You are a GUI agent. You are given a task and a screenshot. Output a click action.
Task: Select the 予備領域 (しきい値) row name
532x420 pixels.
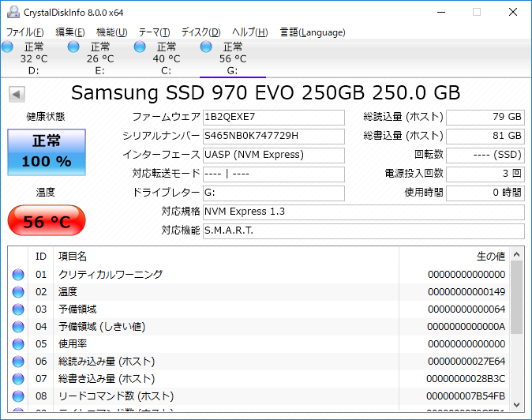102,327
